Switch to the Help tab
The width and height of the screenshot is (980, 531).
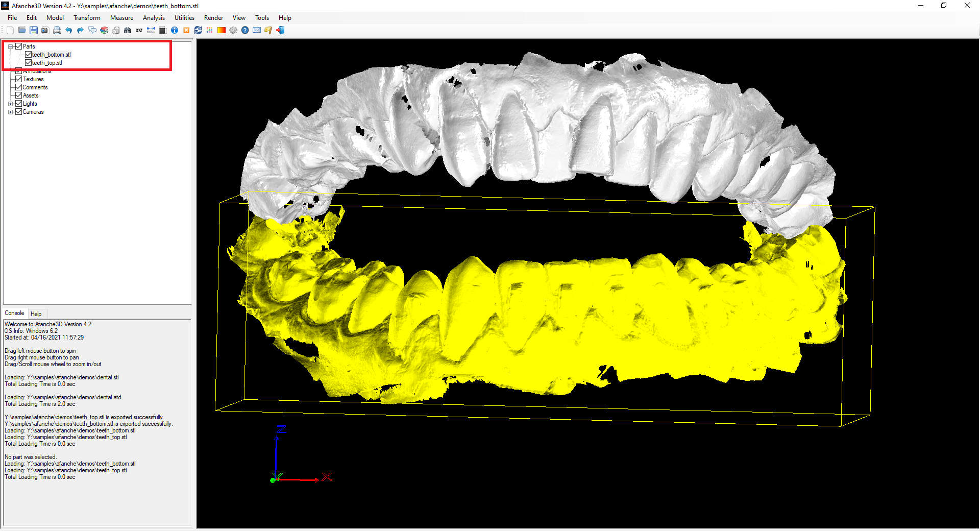(x=36, y=314)
